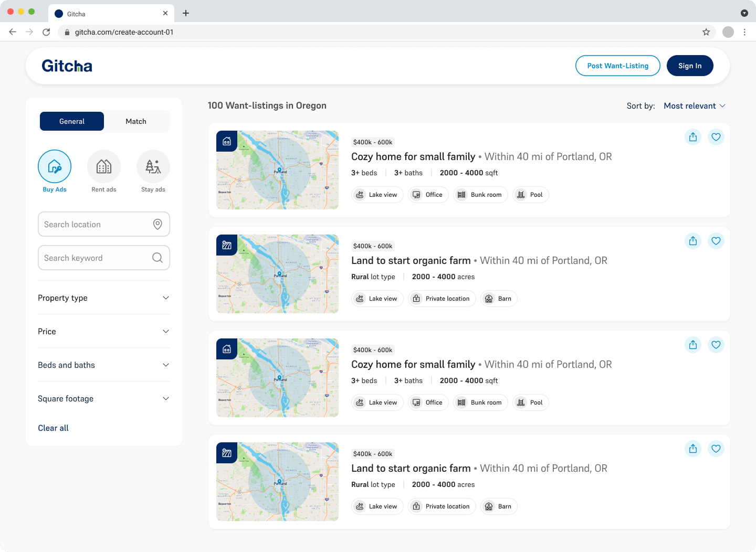Click the home badge on first listing thumbnail
Image resolution: width=756 pixels, height=552 pixels.
click(226, 141)
